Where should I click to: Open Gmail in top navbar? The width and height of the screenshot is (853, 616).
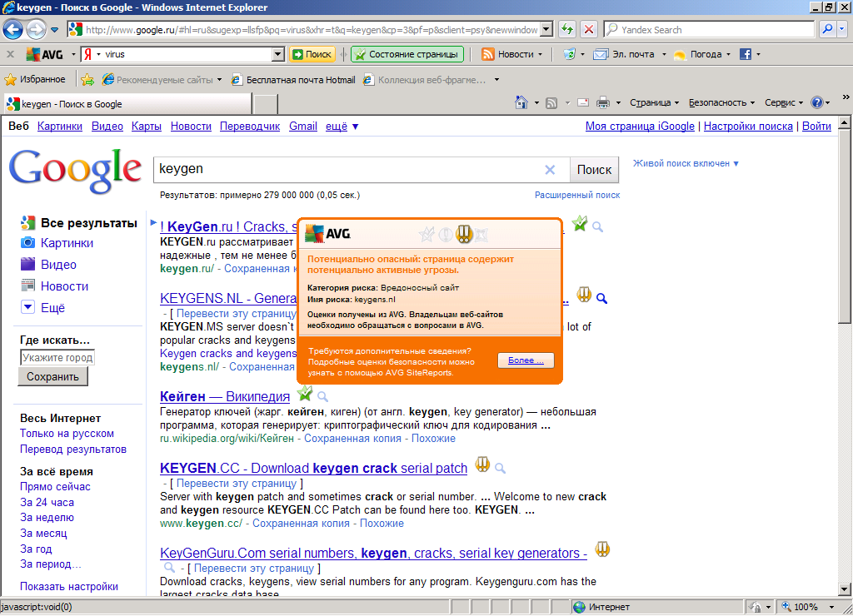[x=303, y=127]
